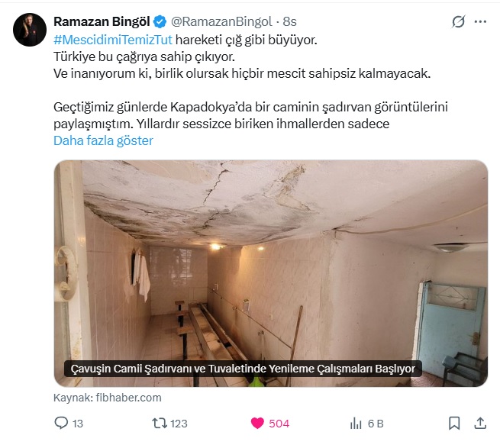Click the 123 reposts count
Screen dimensions: 500x448
(x=179, y=424)
